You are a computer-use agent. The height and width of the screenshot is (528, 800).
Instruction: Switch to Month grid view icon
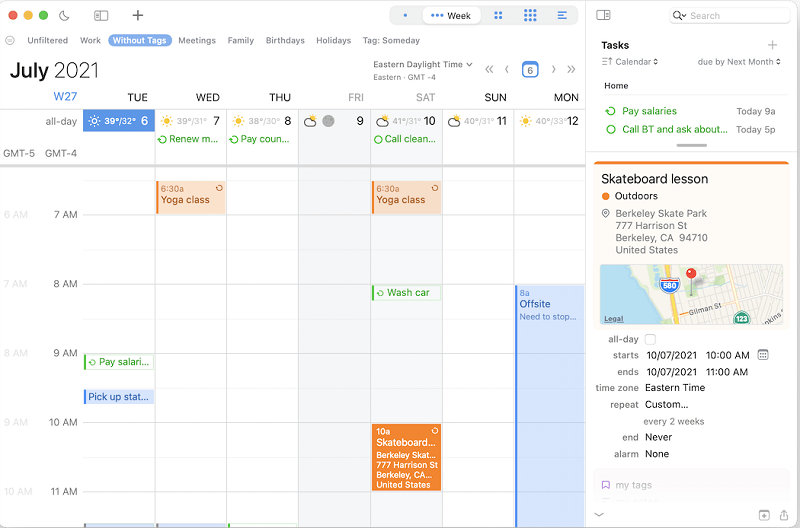pyautogui.click(x=530, y=15)
